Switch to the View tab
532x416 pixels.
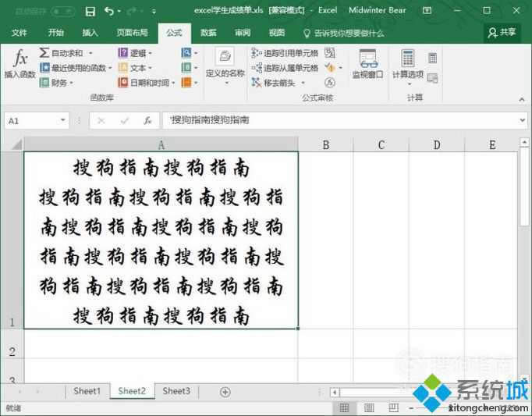tap(277, 33)
